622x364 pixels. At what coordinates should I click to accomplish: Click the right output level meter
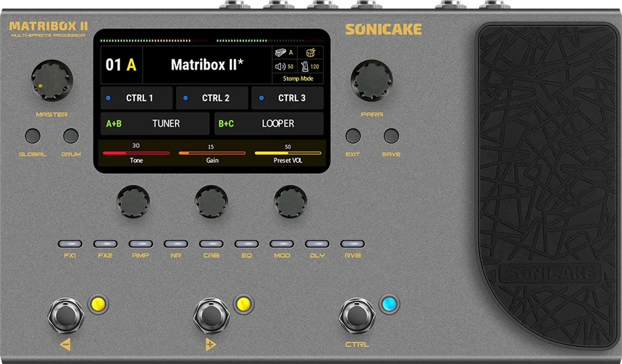(270, 41)
